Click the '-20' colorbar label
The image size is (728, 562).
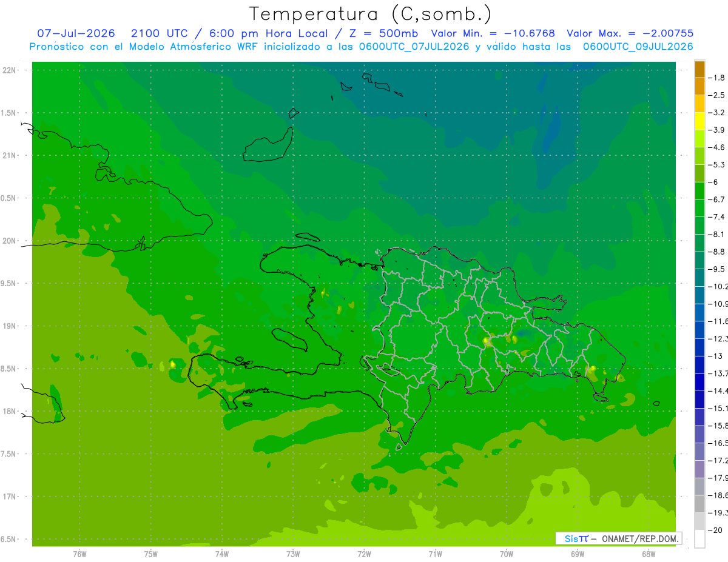point(715,530)
